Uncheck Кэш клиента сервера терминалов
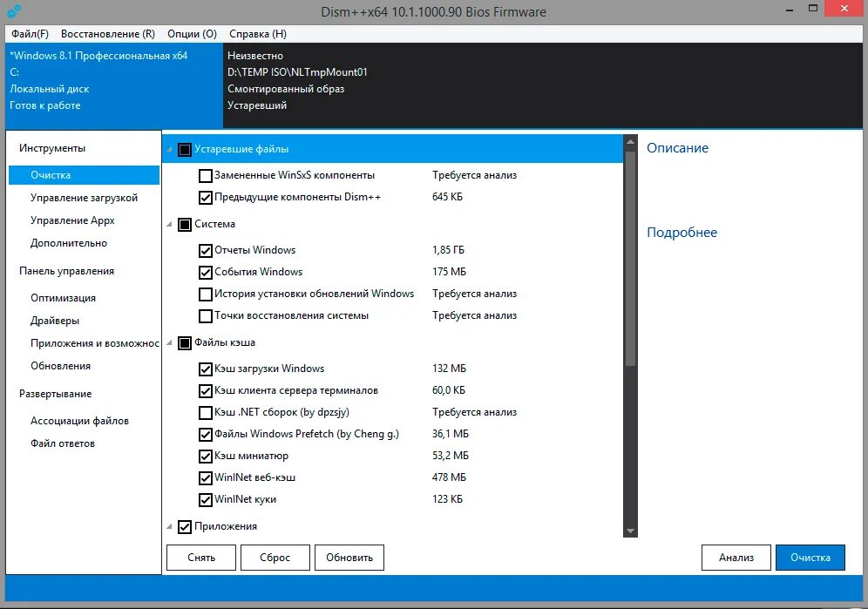Viewport: 868px width, 609px height. (206, 391)
